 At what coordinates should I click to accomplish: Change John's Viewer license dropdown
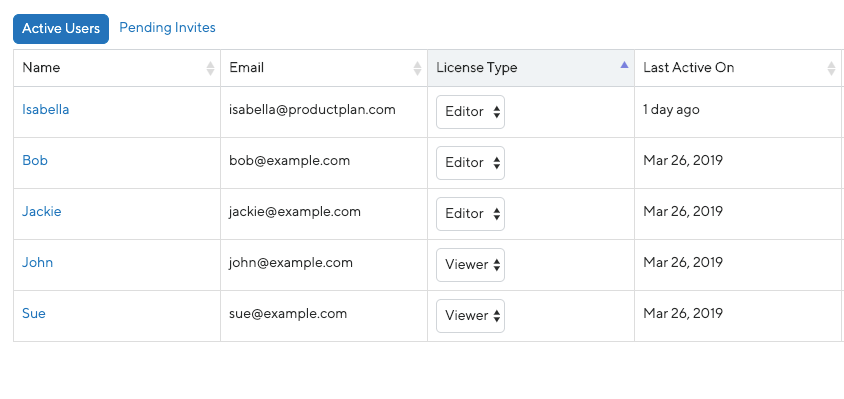[470, 265]
